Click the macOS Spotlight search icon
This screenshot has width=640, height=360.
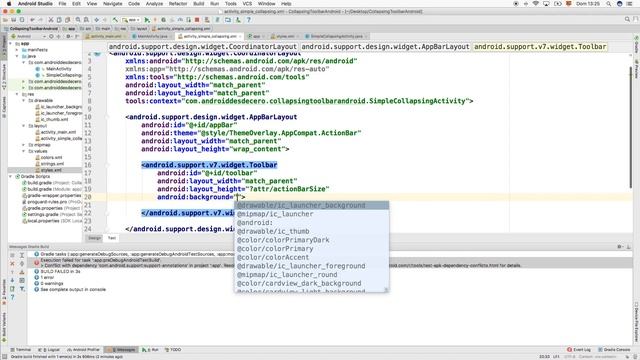pos(609,4)
